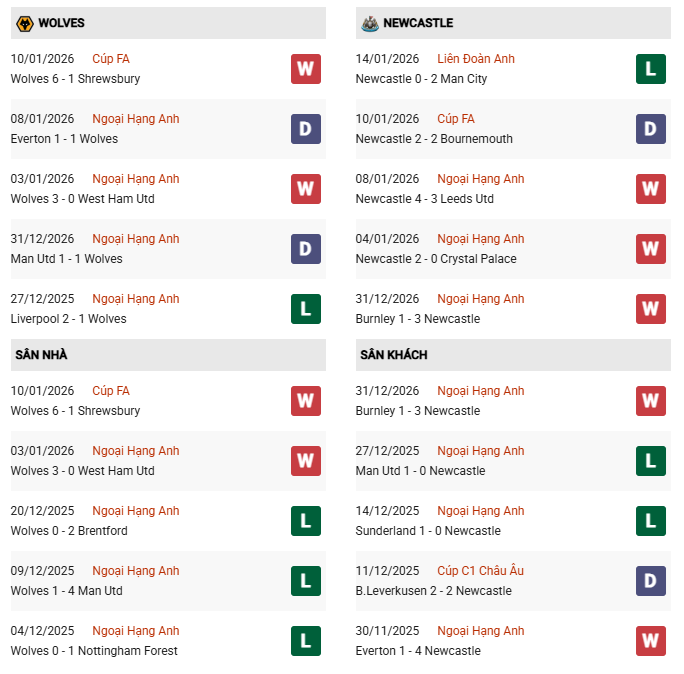
Task: Click D badge for Everton 1 - 1 Wolves
Action: pyautogui.click(x=305, y=129)
